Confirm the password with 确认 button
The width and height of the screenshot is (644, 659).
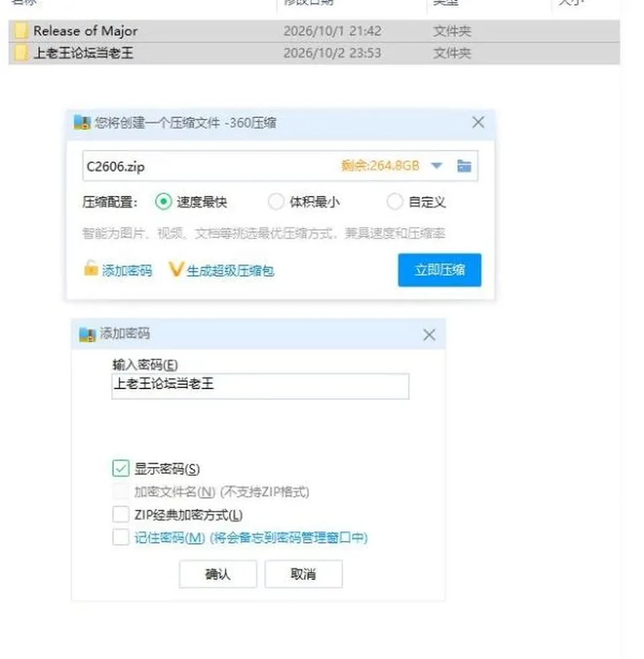(x=218, y=574)
